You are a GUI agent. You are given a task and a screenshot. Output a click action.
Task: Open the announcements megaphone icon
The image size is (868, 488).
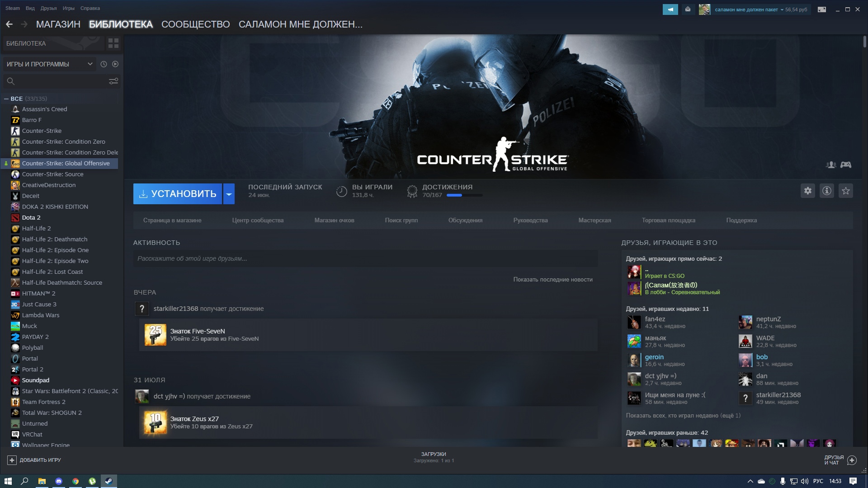point(670,9)
